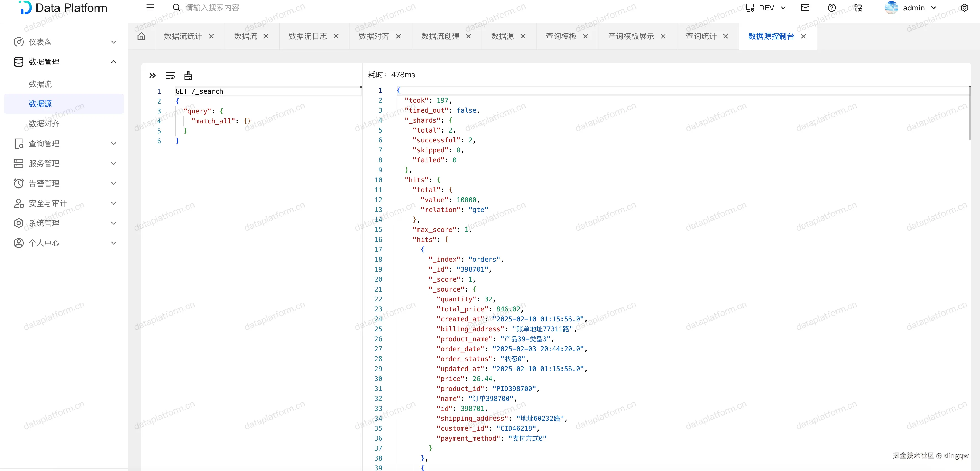Image resolution: width=980 pixels, height=471 pixels.
Task: Go to home tab icon
Action: 141,36
